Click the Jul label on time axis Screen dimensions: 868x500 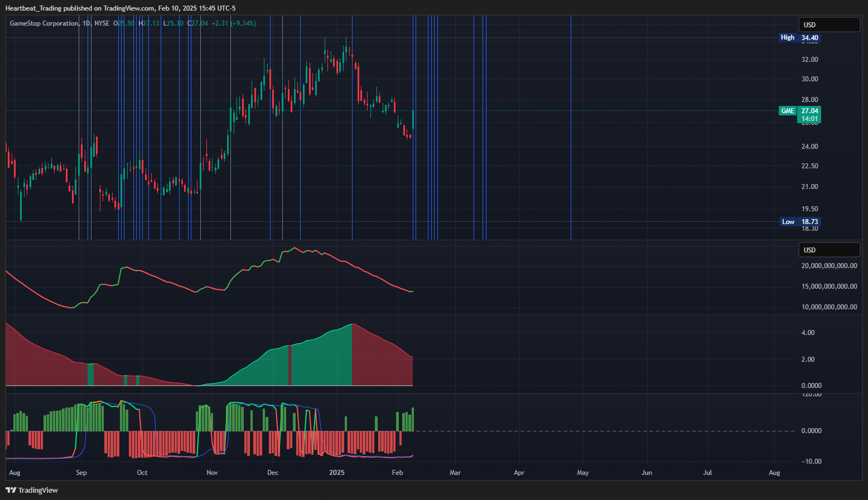(707, 473)
